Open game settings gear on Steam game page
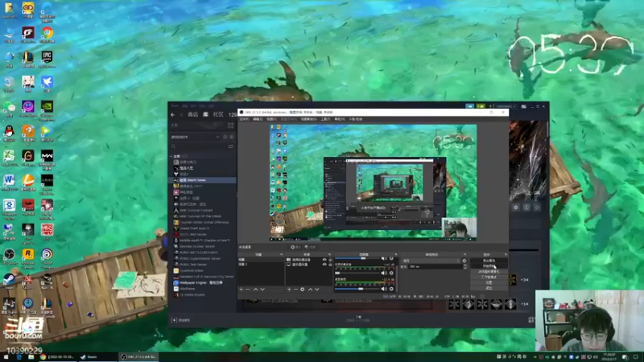Image resolution: width=644 pixels, height=362 pixels. (x=516, y=208)
